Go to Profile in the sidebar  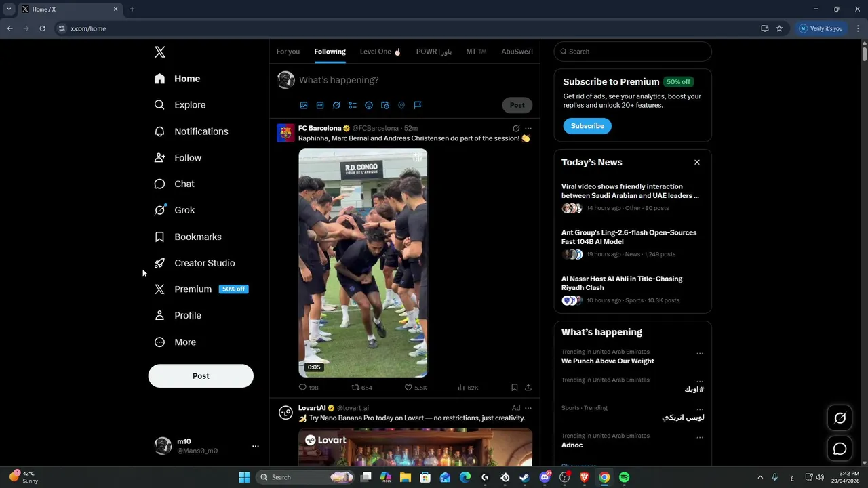[178, 316]
